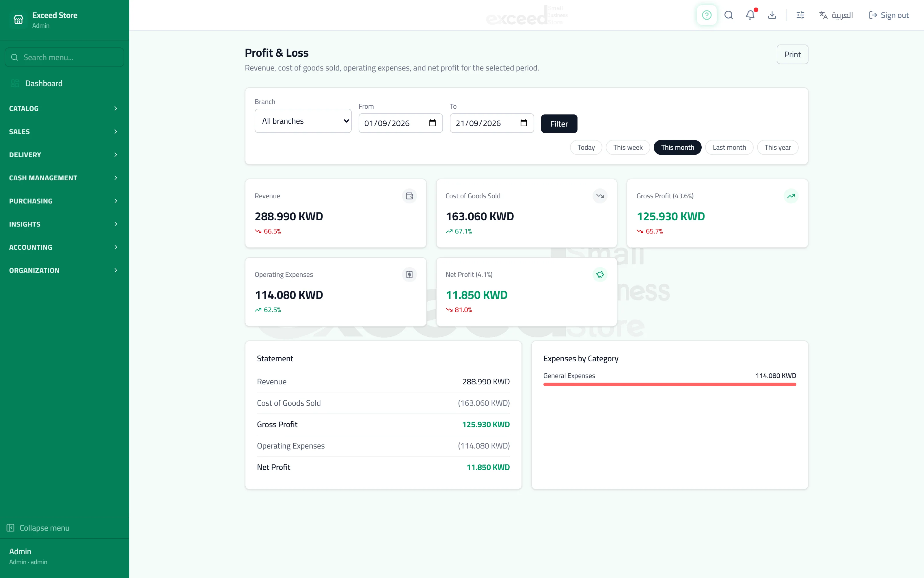Click the download icon in header
Screen dimensions: 924x578
click(x=772, y=15)
